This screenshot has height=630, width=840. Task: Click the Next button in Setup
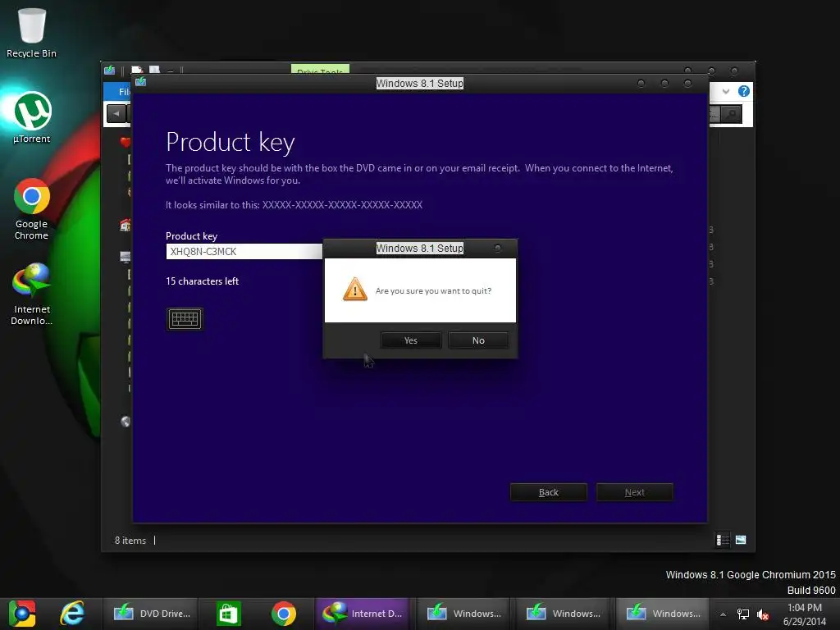(635, 492)
